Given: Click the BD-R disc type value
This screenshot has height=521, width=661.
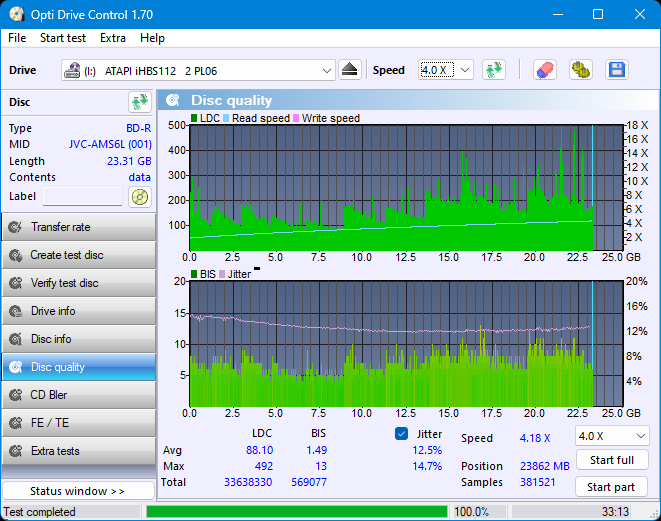Looking at the screenshot, I should pos(139,128).
